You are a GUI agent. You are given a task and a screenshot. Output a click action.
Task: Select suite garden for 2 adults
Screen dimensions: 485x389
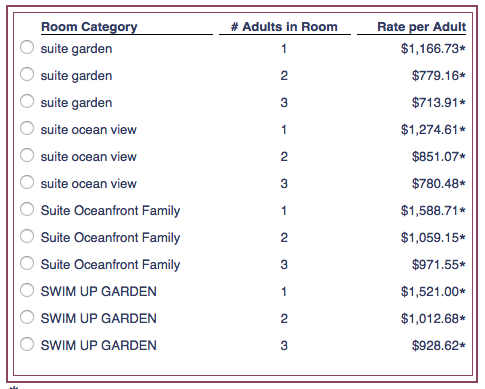pos(27,74)
